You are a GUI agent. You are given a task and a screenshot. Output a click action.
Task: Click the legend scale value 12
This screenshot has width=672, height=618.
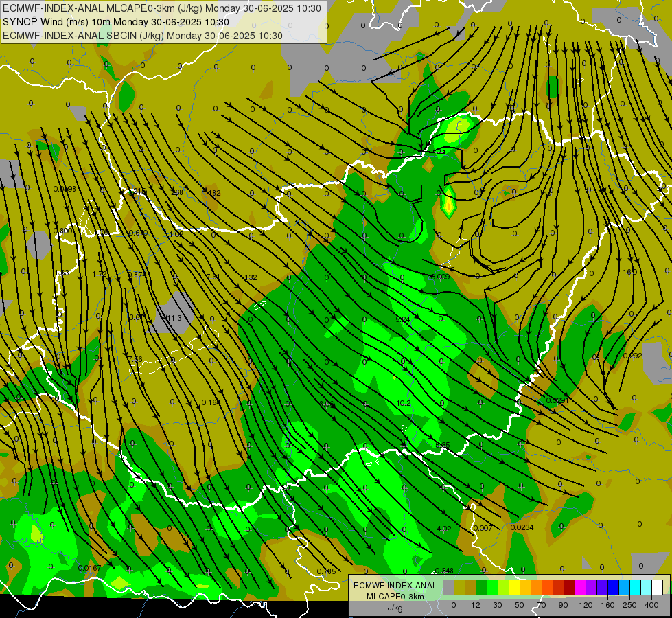[476, 605]
